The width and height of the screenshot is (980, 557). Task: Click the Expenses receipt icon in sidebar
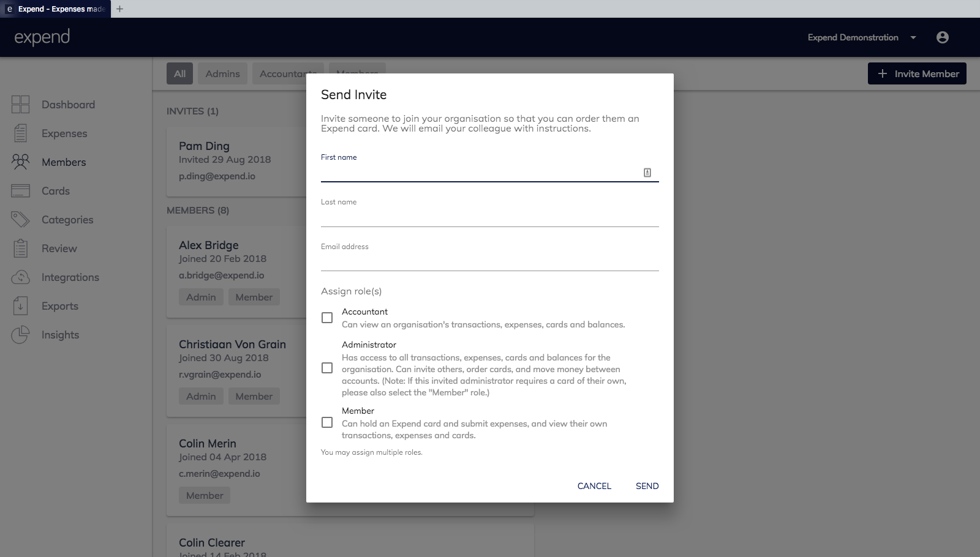[x=20, y=133]
